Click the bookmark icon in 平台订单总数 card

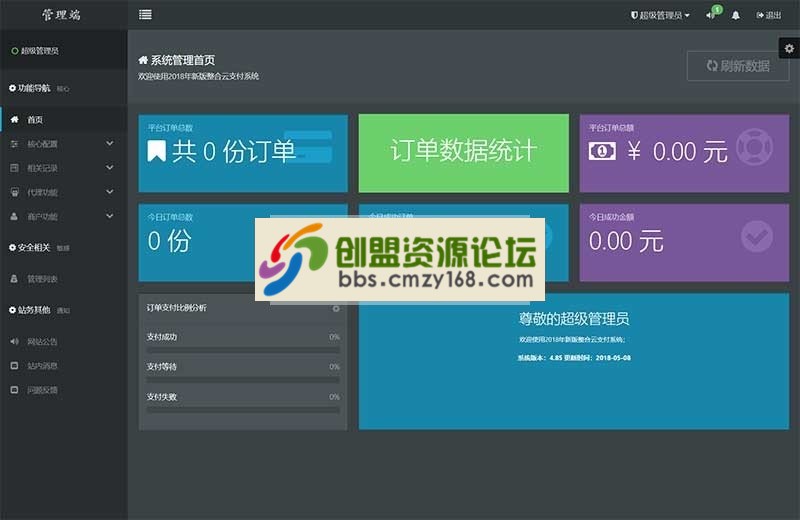pos(157,151)
